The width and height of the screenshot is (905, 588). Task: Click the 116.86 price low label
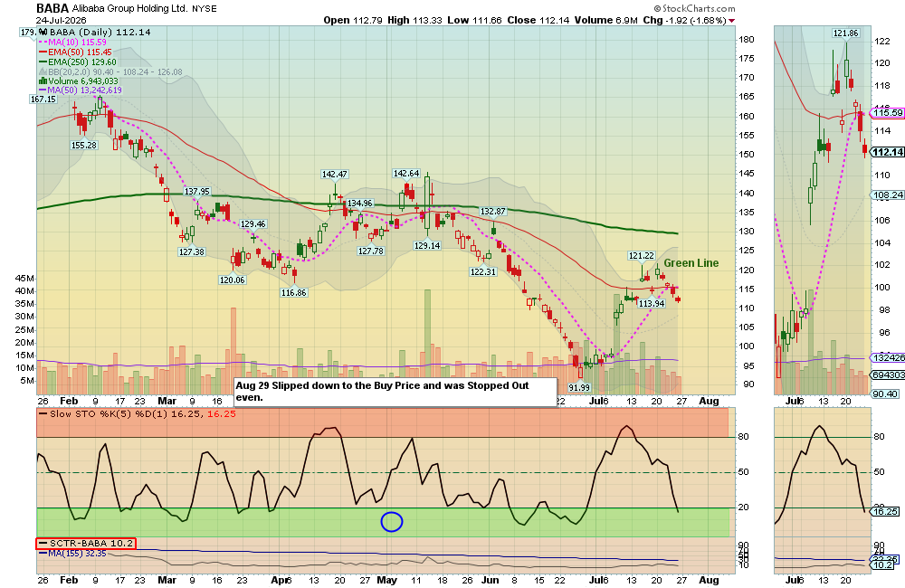pyautogui.click(x=294, y=292)
